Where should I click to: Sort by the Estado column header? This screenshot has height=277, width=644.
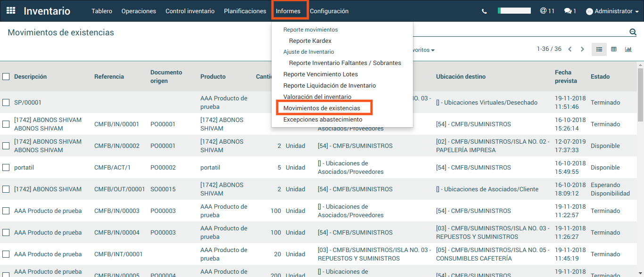click(x=600, y=76)
